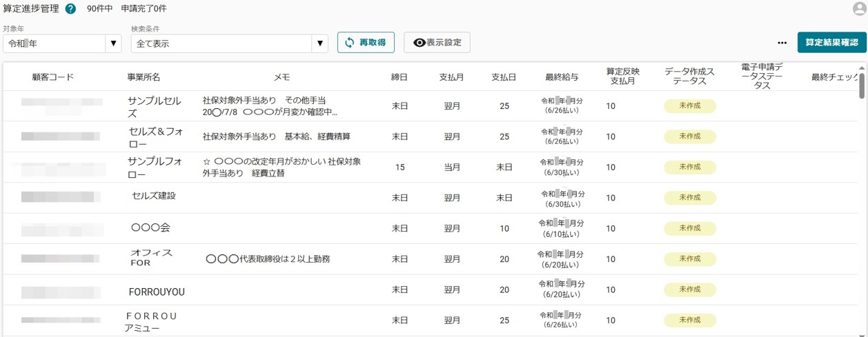This screenshot has height=337, width=868.
Task: Expand the 検索条件 dropdown arrow
Action: click(319, 43)
